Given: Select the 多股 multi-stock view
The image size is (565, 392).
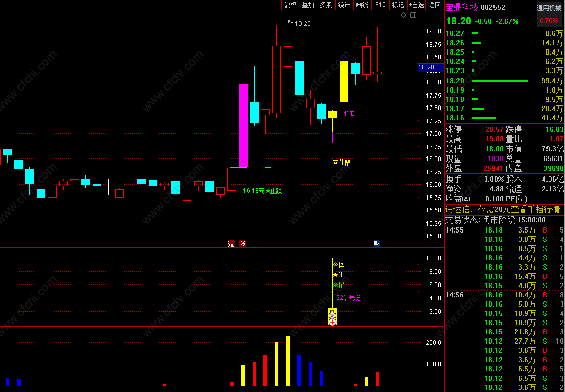Looking at the screenshot, I should [326, 5].
